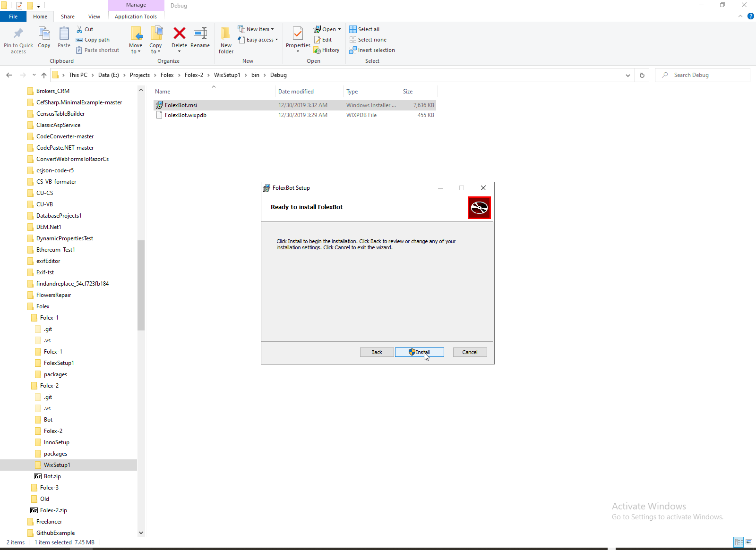Open the Copy to menu
This screenshot has width=756, height=550.
click(155, 40)
